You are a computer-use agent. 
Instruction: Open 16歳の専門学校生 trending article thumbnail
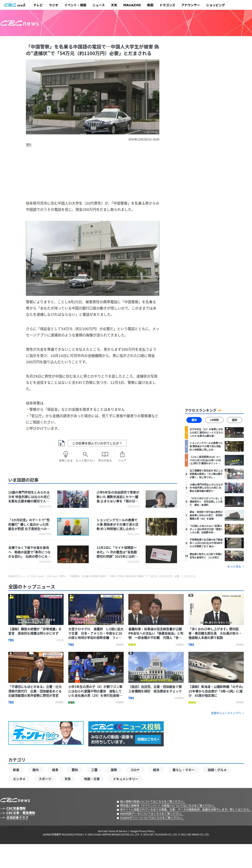point(73,499)
